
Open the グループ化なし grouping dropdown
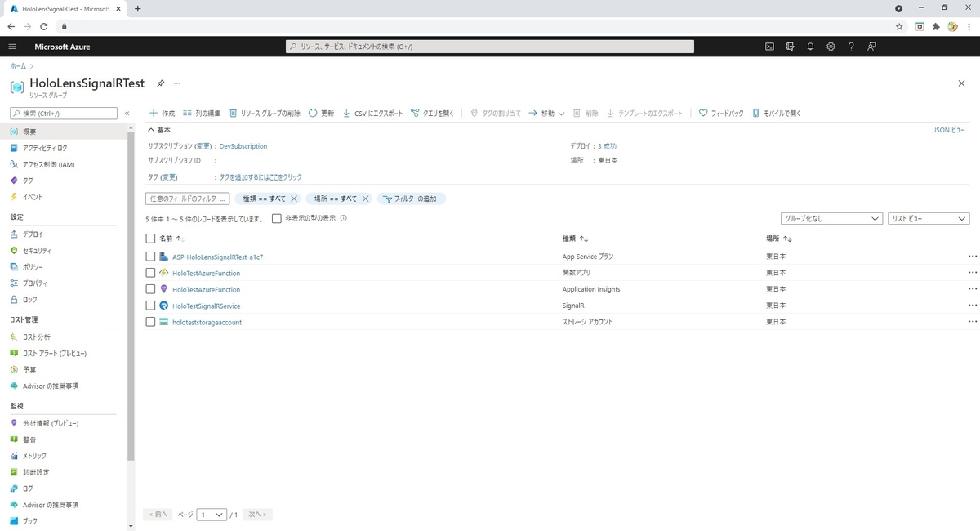point(831,218)
